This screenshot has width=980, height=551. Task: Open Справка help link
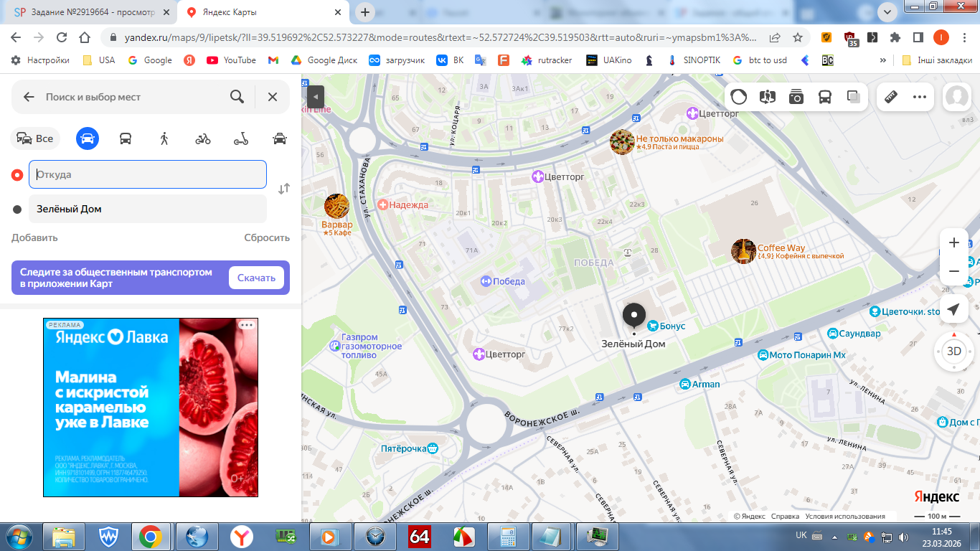tap(785, 517)
